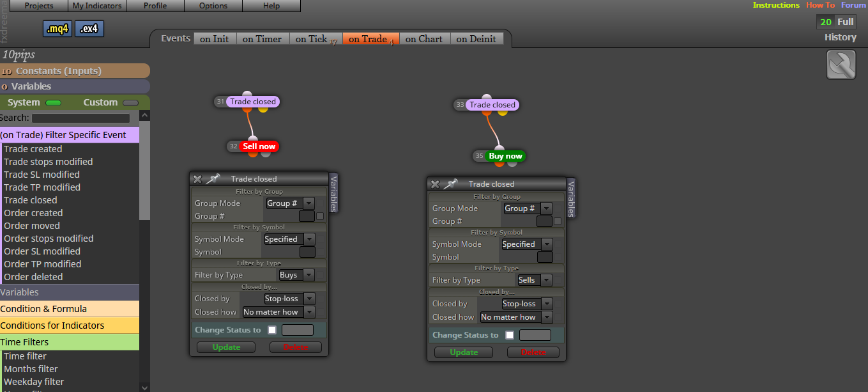Screen dimensions: 868x392
Task: Pin the Trade closed dialog with Sells filter
Action: click(450, 184)
